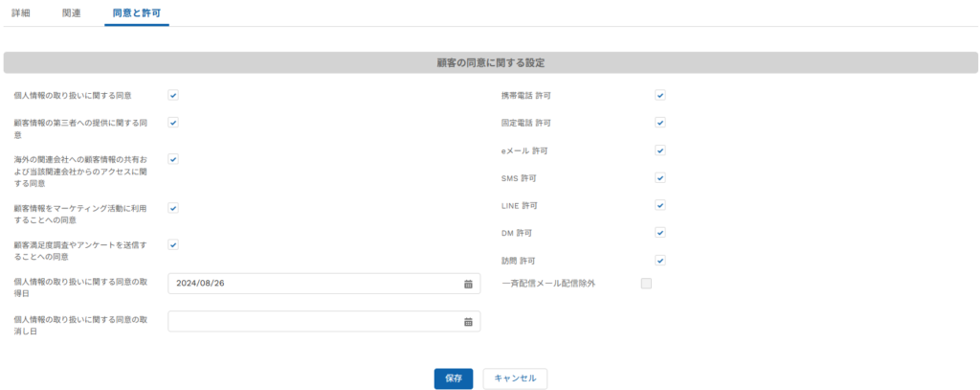This screenshot has height=390, width=980.
Task: Select the 同意と許可 tab
Action: (137, 12)
